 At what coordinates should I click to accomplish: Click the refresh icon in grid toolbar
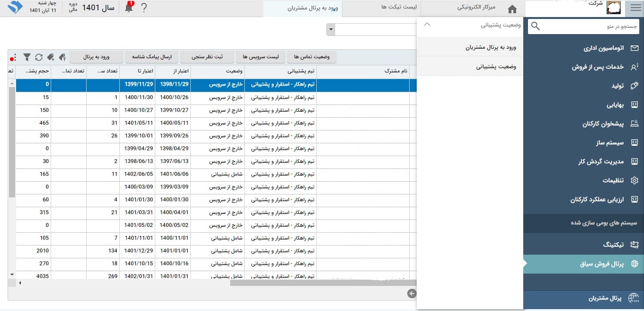click(x=39, y=57)
